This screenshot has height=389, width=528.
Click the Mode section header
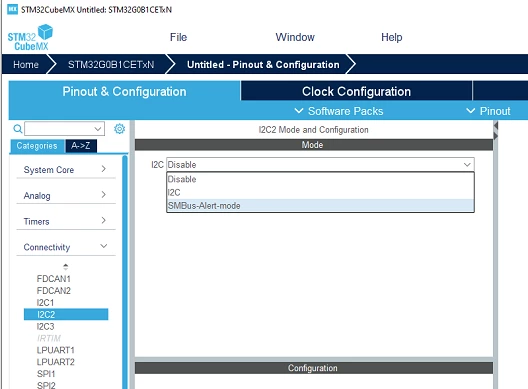click(x=314, y=145)
